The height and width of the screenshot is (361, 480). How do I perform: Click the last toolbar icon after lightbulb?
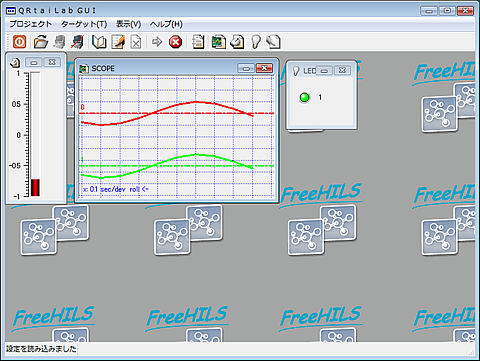273,42
